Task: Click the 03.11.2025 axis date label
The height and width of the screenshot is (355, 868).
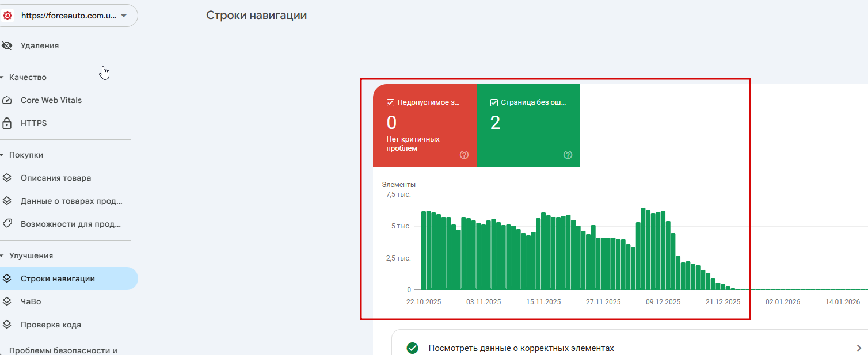Action: (484, 302)
